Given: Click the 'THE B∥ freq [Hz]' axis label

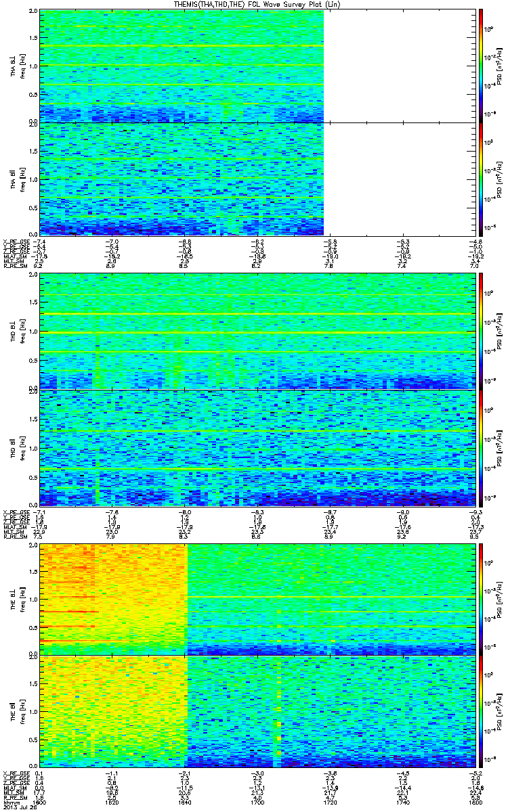Looking at the screenshot, I should (17, 711).
